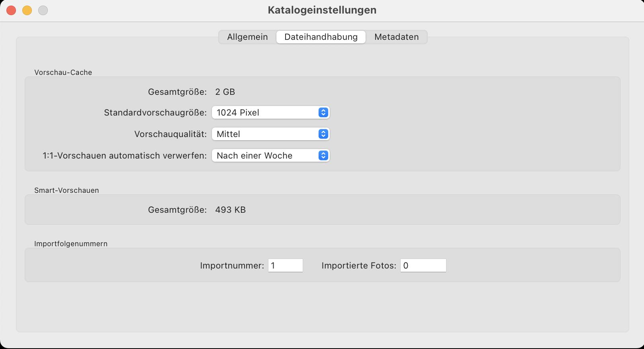Minimize the window using the yellow button
This screenshot has width=644, height=349.
point(27,10)
